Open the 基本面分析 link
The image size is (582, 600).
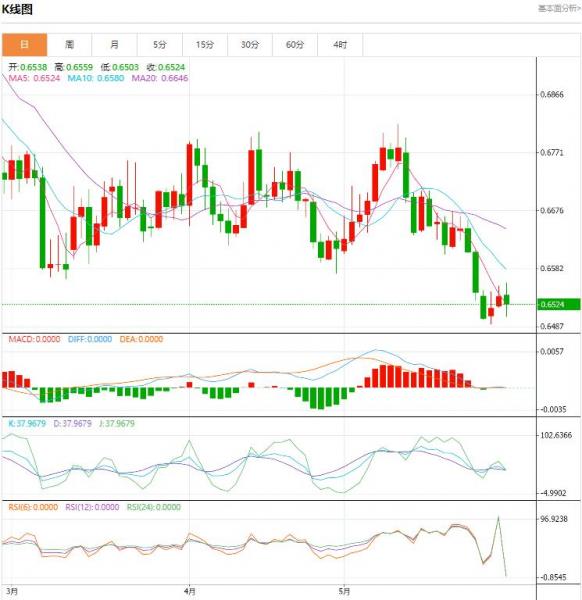click(559, 8)
